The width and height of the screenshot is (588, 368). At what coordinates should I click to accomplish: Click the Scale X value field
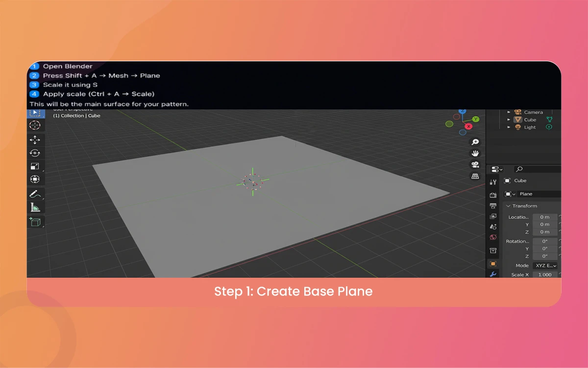[x=545, y=275]
